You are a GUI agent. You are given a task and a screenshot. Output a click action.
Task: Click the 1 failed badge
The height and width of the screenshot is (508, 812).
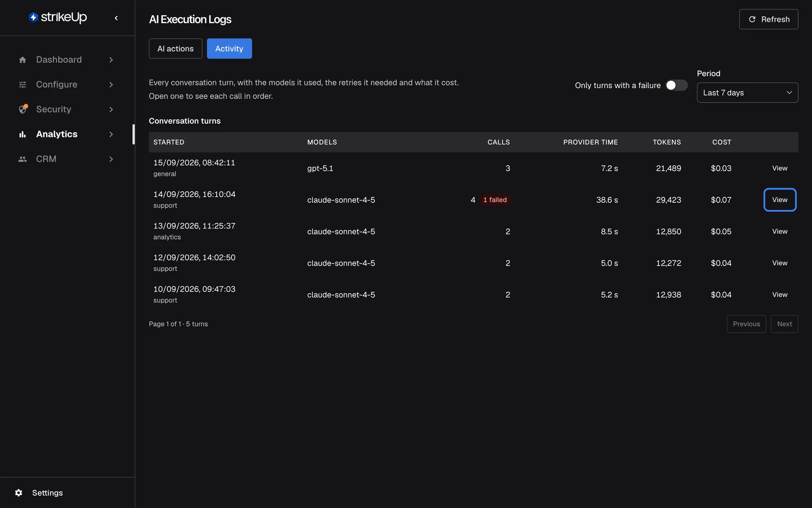495,200
